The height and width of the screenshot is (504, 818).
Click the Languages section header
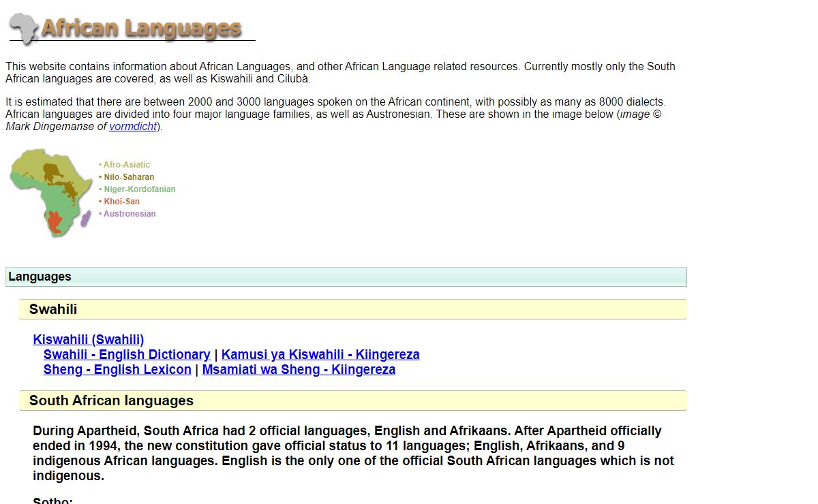tap(346, 277)
